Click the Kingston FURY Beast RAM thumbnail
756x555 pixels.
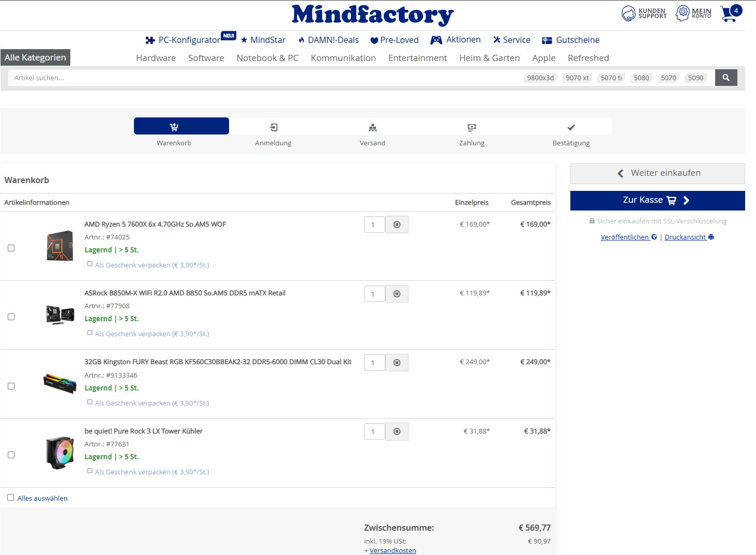[x=59, y=383]
